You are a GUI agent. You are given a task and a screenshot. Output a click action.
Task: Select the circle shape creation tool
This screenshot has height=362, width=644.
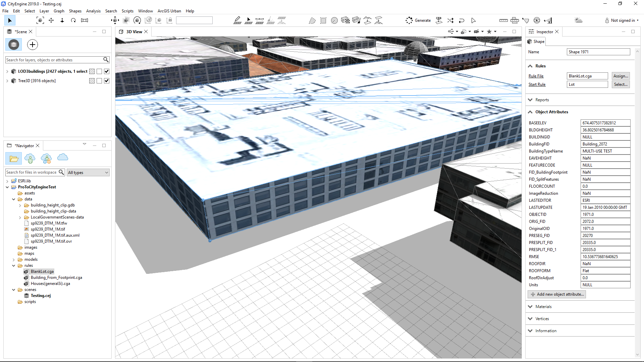334,20
